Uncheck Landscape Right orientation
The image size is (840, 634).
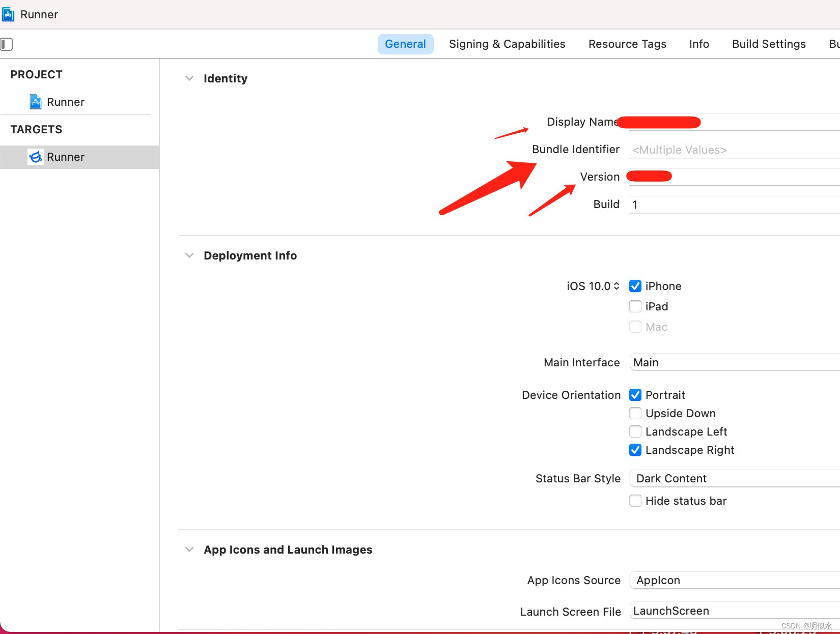click(x=635, y=450)
